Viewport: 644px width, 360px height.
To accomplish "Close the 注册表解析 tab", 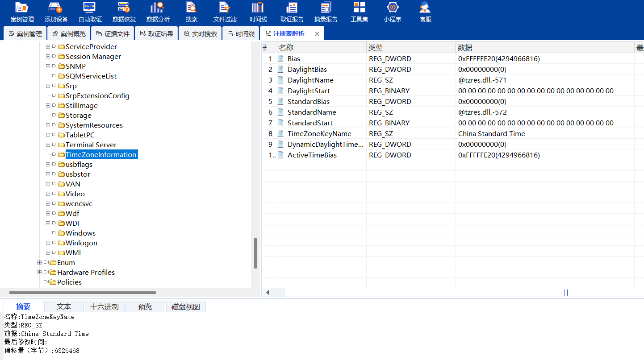I will pos(317,34).
